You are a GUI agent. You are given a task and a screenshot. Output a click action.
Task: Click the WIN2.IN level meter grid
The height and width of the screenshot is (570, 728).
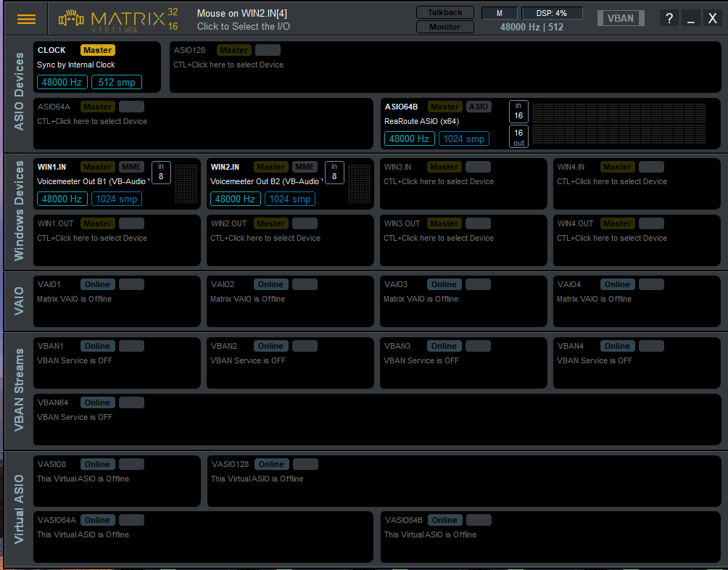click(x=360, y=183)
